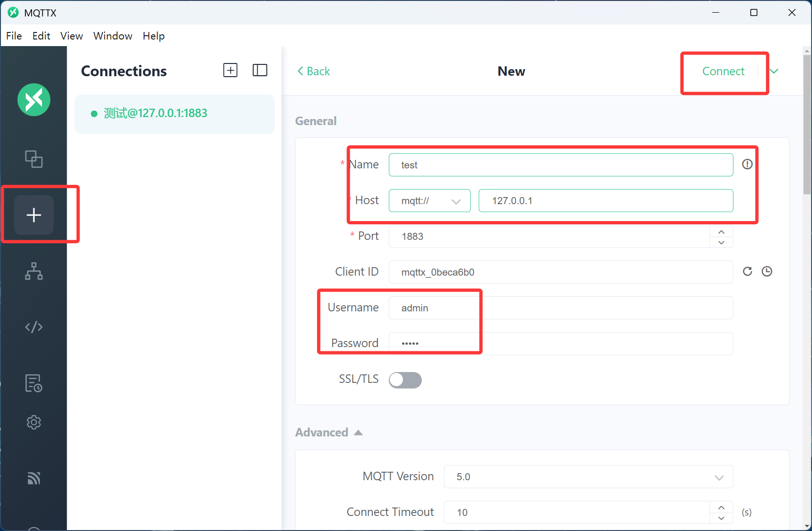Screen dimensions: 812x531
Task: Click the Connect Timeout field showing 10
Action: point(577,513)
